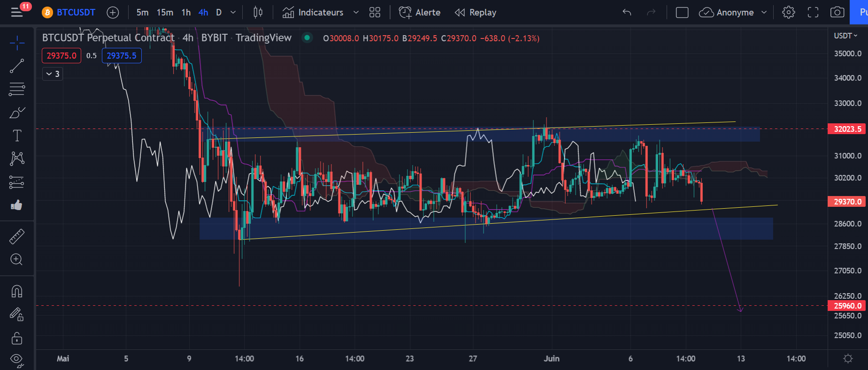Expand the collapsed indicators legend
The width and height of the screenshot is (868, 370).
pos(53,74)
